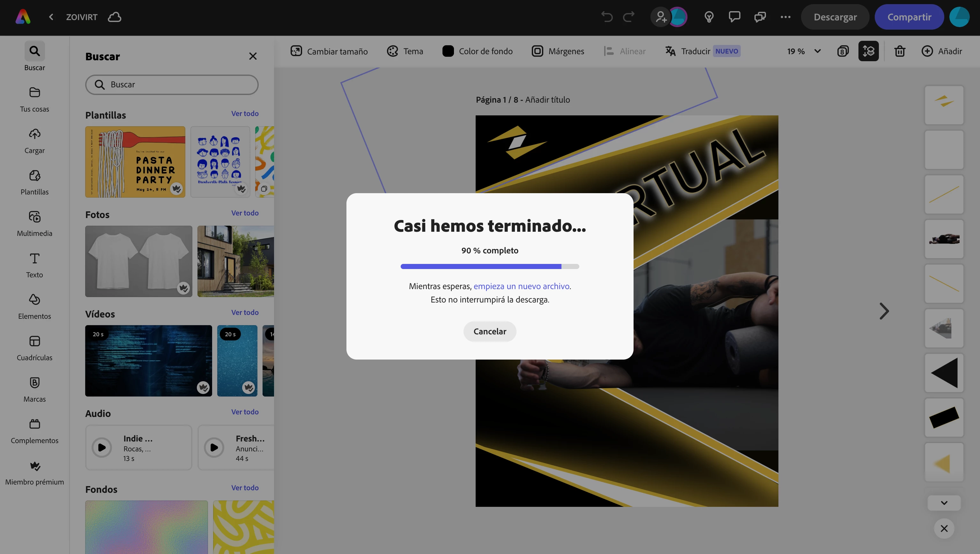Viewport: 980px width, 554px height.
Task: Click the undo arrow icon
Action: (x=607, y=17)
